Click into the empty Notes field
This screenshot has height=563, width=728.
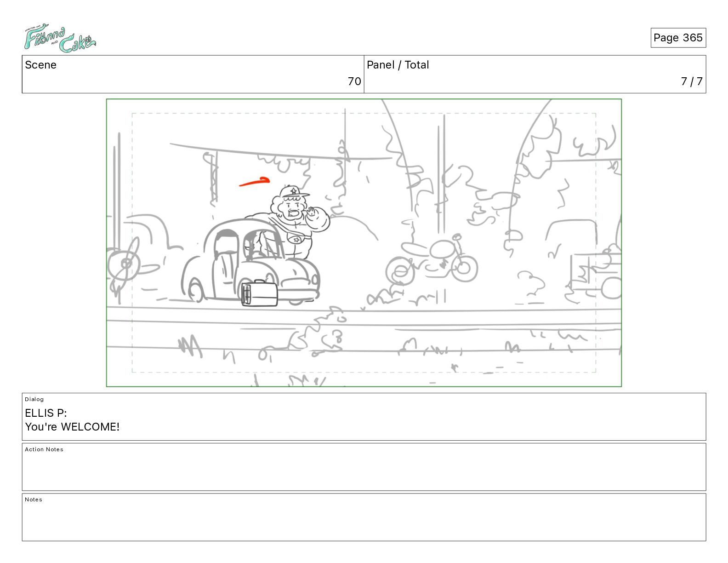(x=364, y=517)
